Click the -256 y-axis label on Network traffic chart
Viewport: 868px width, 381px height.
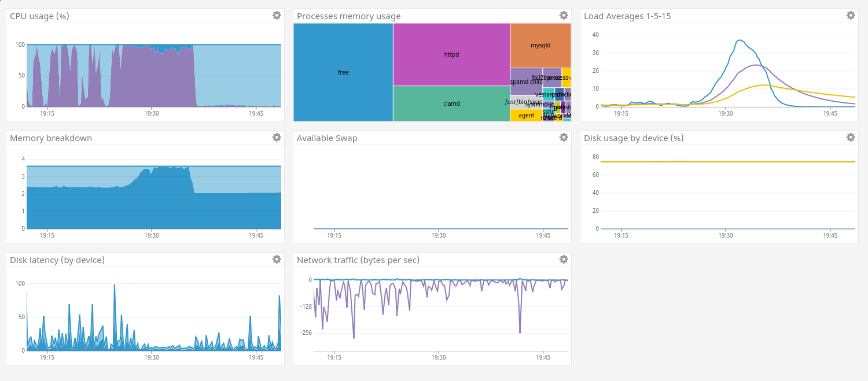tap(306, 332)
